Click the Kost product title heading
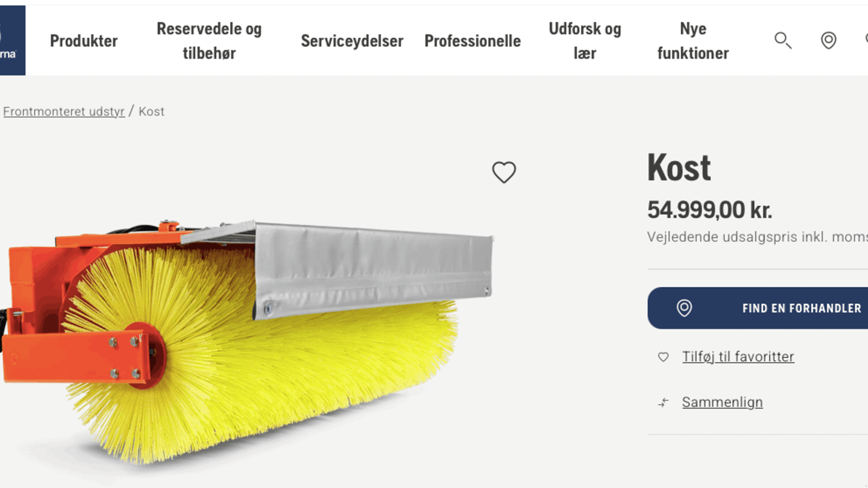This screenshot has height=488, width=868. [x=679, y=168]
